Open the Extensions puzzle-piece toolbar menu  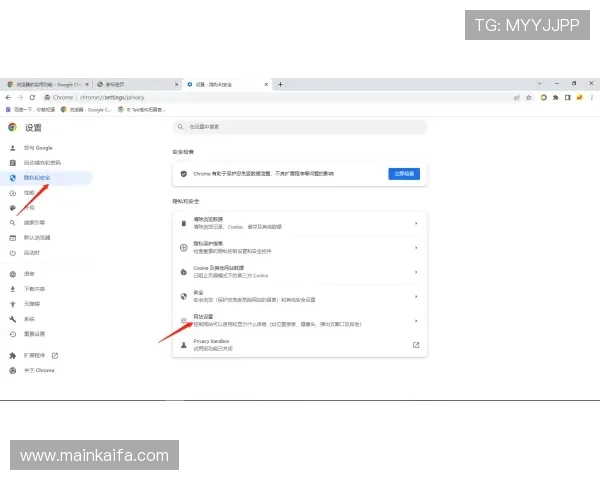[x=556, y=98]
